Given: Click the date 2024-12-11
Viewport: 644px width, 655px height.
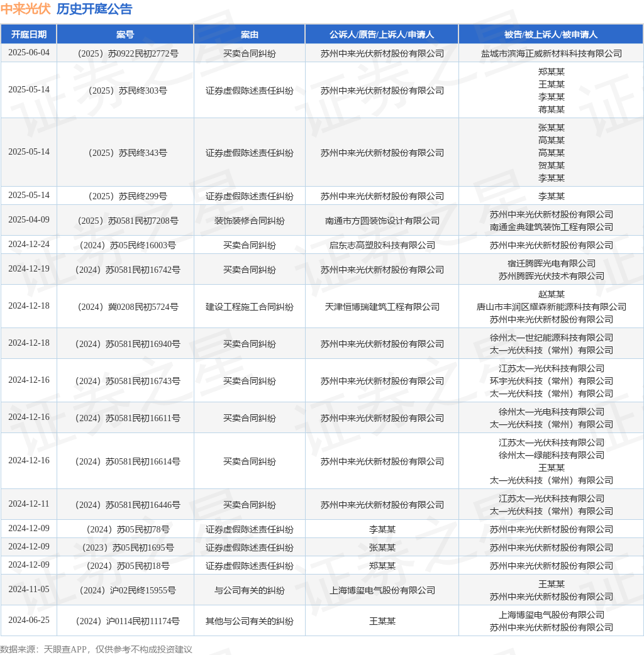Looking at the screenshot, I should point(29,504).
